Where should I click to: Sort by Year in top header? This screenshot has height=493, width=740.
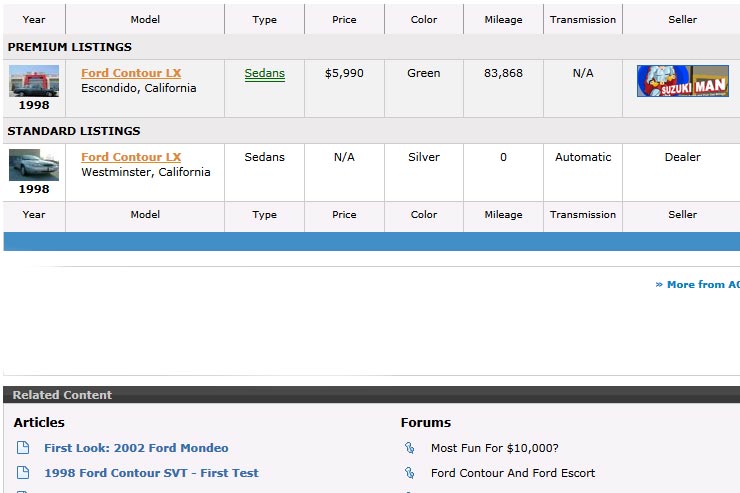[x=34, y=19]
